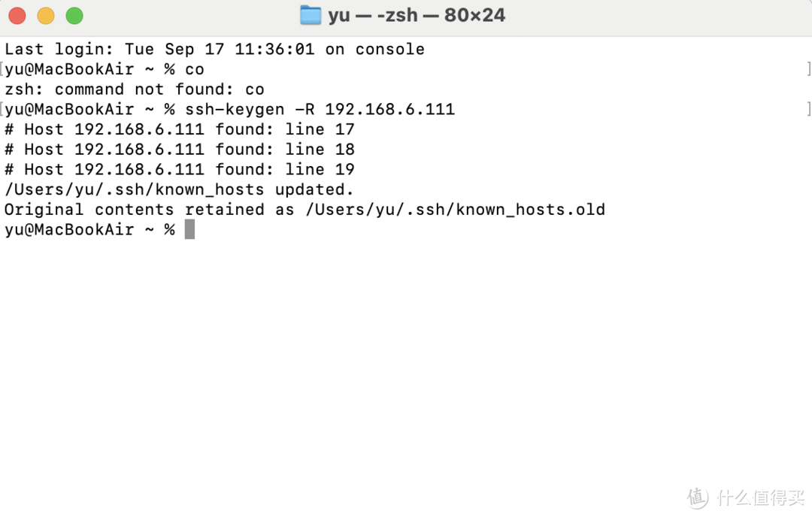Viewport: 812px width, 517px height.
Task: Click the right bracket mark beside the ssh-keygen command
Action: 809,109
